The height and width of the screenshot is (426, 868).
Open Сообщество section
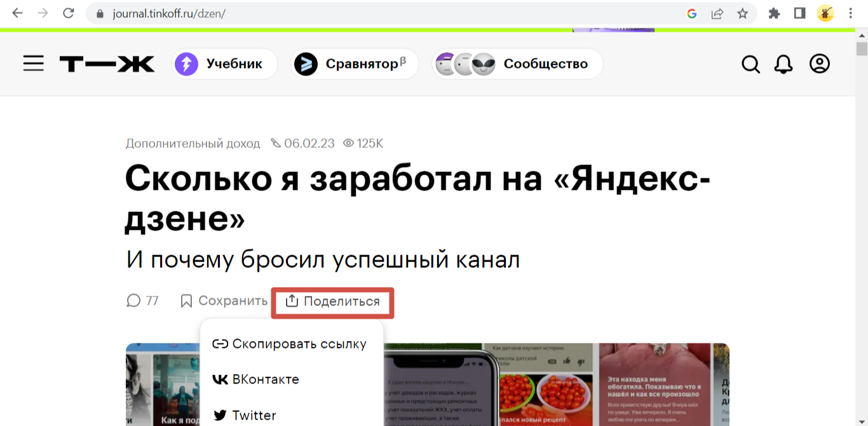click(517, 63)
